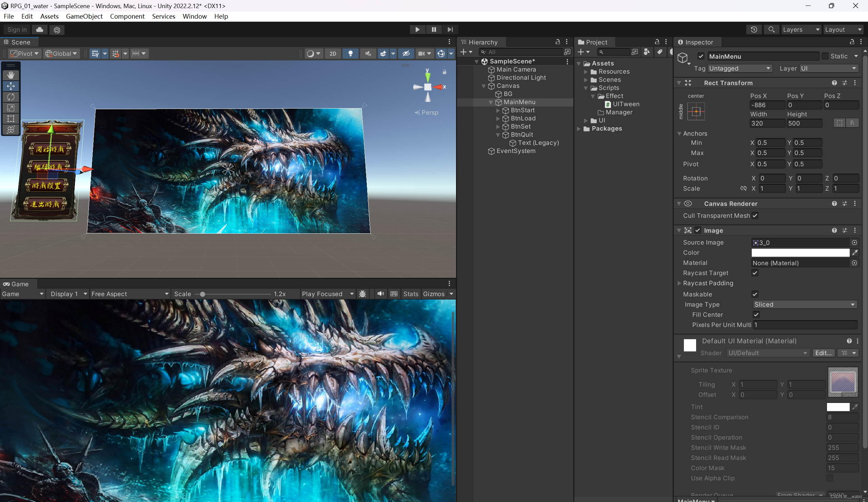Select the Move tool in Scene
Viewport: 868px width, 502px height.
[x=11, y=86]
